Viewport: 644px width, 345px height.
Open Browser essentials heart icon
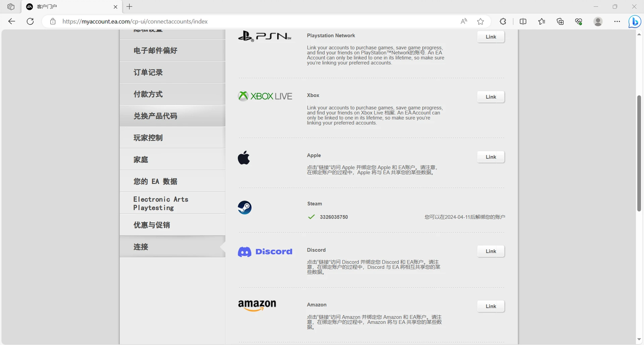579,22
